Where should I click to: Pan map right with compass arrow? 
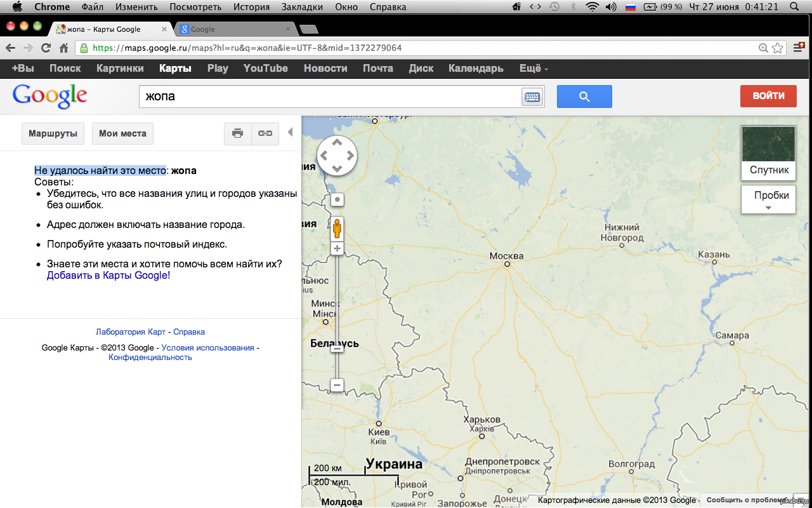(350, 156)
